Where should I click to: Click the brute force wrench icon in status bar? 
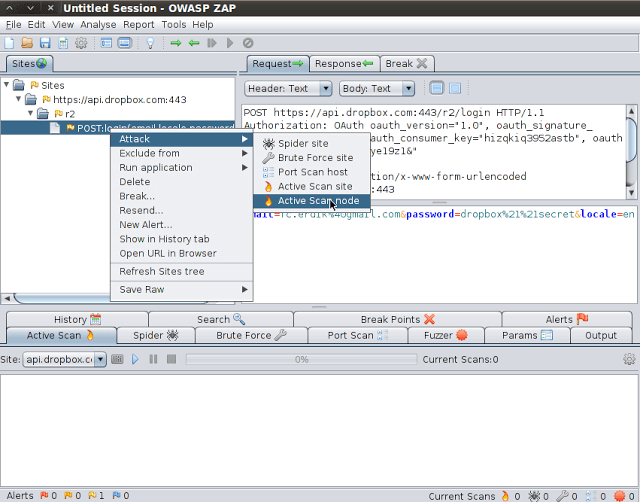[562, 496]
